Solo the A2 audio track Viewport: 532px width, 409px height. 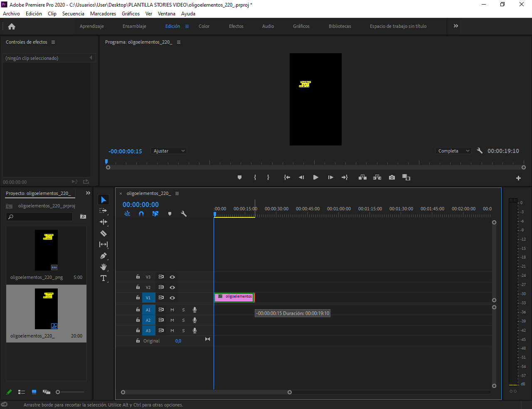[183, 320]
